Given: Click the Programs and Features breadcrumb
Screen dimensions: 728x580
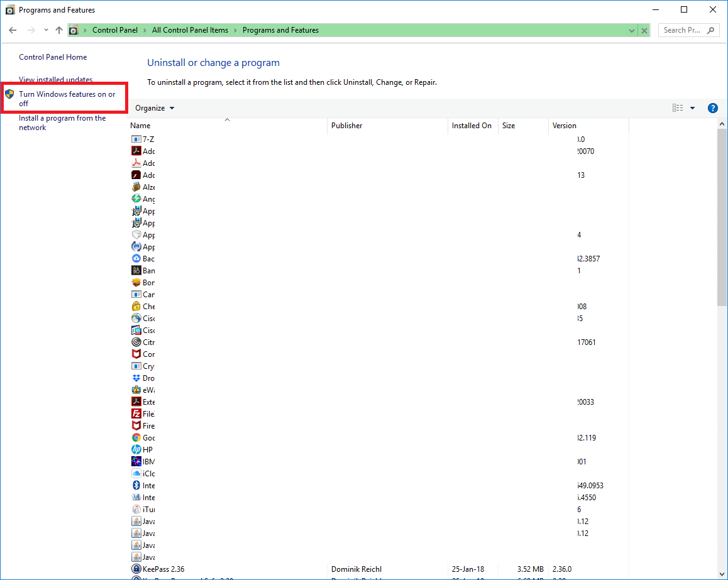Looking at the screenshot, I should pyautogui.click(x=280, y=30).
